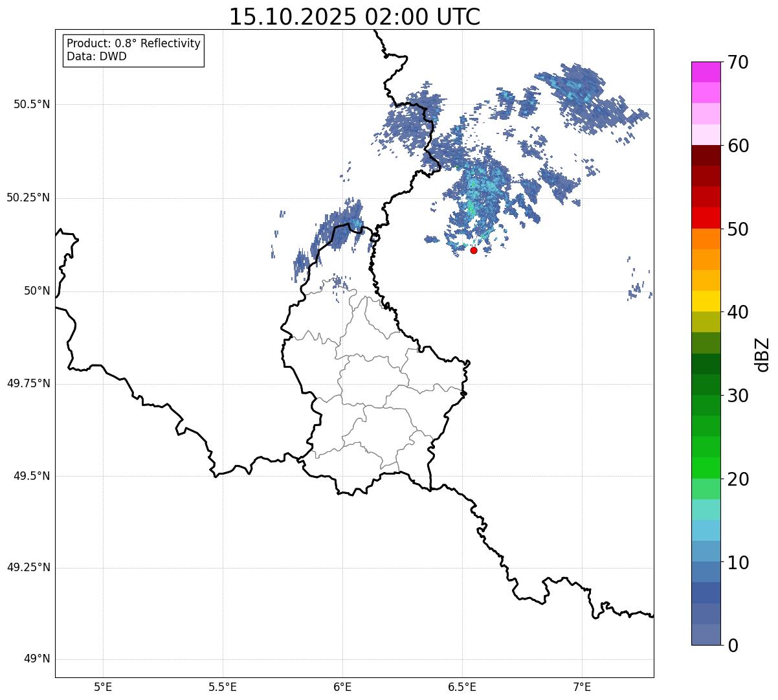The height and width of the screenshot is (700, 778).
Task: Click the bright red 50 dBZ swatch
Action: click(x=706, y=218)
